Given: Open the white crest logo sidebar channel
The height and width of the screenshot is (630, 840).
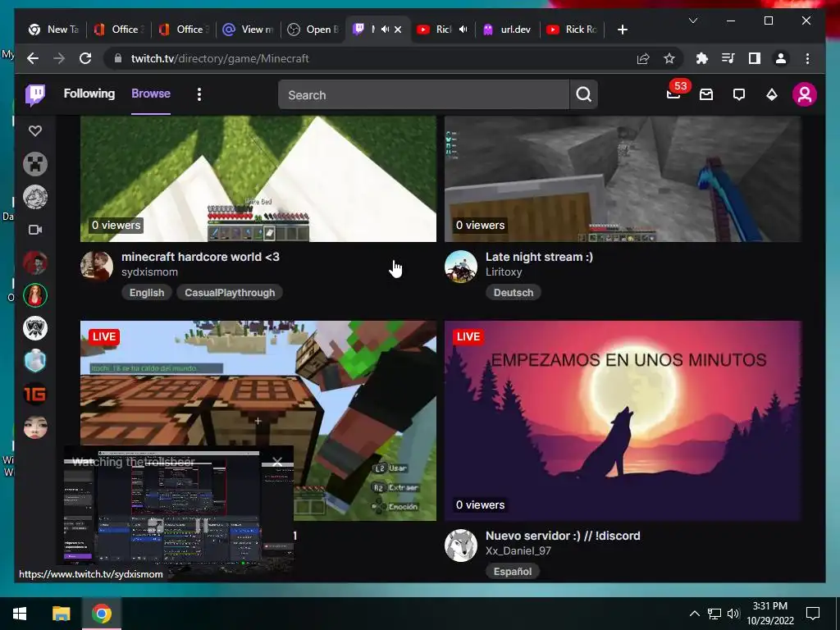Looking at the screenshot, I should pyautogui.click(x=35, y=328).
